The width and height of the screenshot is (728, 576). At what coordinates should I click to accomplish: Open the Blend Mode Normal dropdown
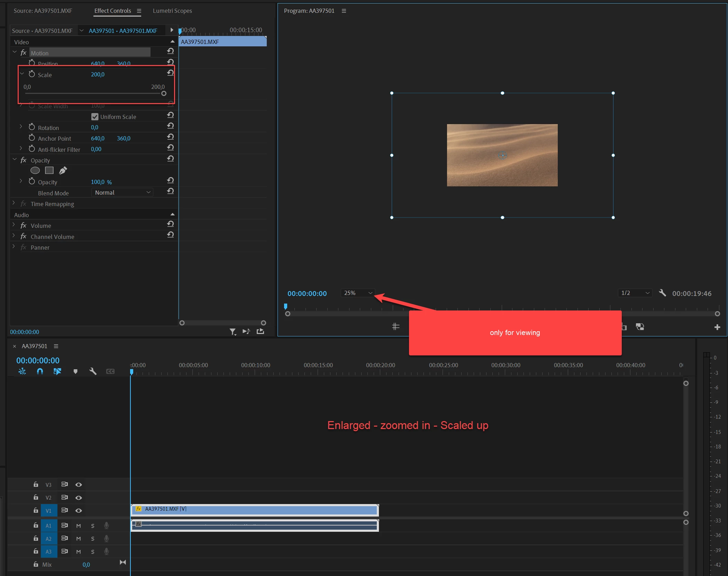[x=122, y=193]
